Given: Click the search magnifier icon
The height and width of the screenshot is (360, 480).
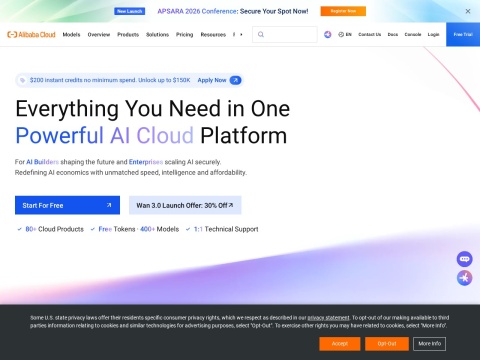Looking at the screenshot, I should 261,34.
